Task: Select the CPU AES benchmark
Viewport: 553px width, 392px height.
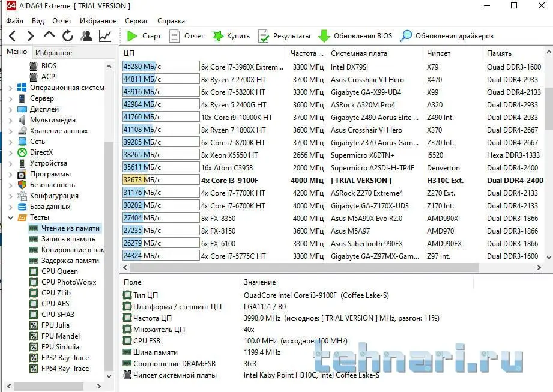Action: click(x=55, y=304)
